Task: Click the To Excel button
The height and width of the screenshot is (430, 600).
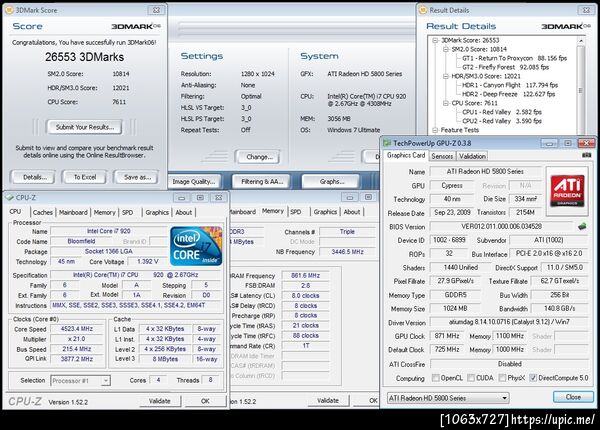Action: [x=85, y=177]
